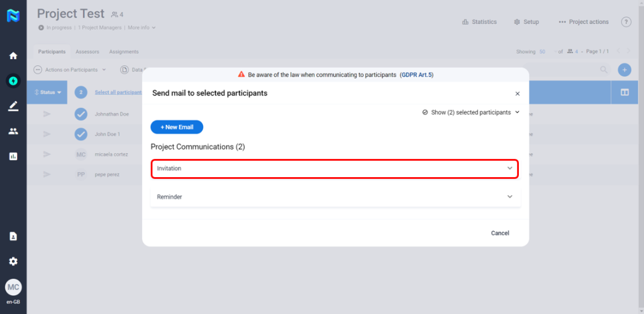This screenshot has height=314, width=644.
Task: Select the micaela cortez MC avatar
Action: pos(80,154)
